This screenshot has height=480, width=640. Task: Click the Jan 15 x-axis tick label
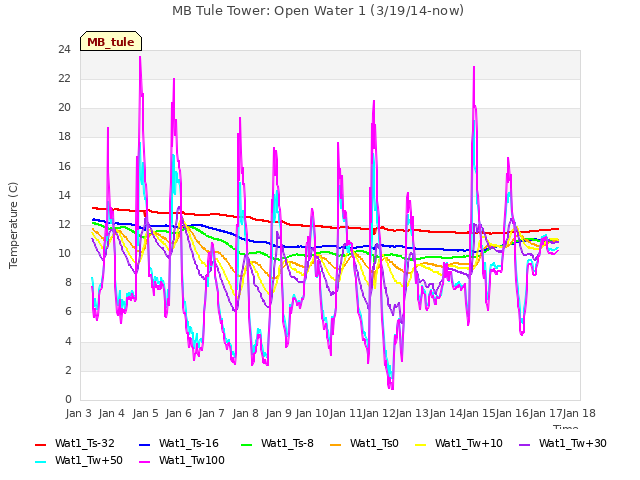(x=479, y=413)
